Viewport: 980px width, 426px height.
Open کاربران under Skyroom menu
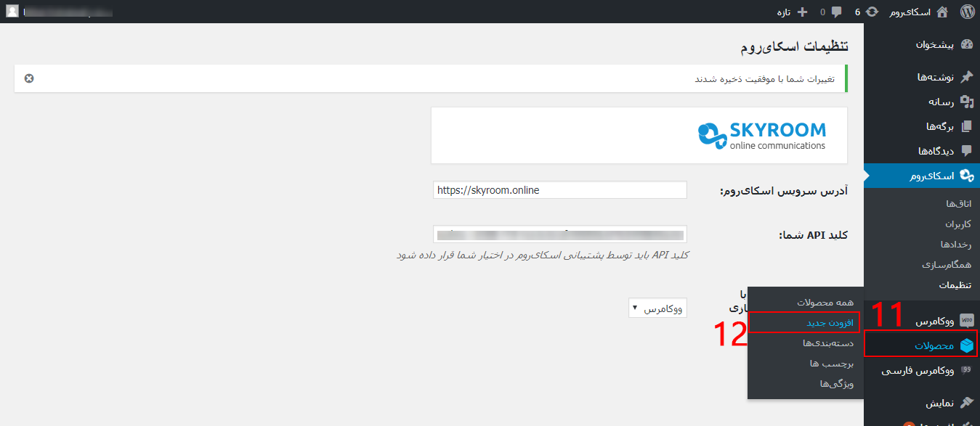coord(957,224)
